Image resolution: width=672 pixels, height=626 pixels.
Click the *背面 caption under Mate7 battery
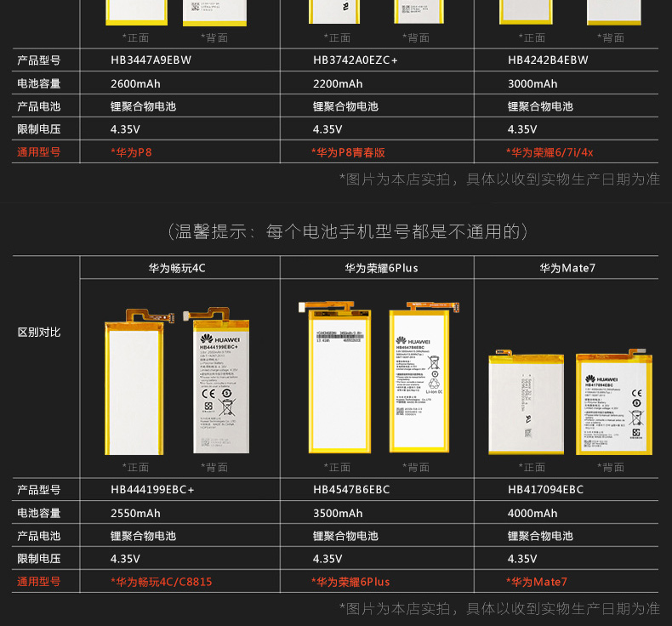(611, 467)
